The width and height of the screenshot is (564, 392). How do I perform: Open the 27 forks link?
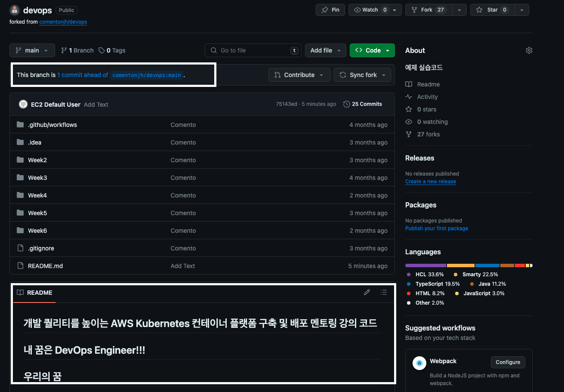[422, 134]
